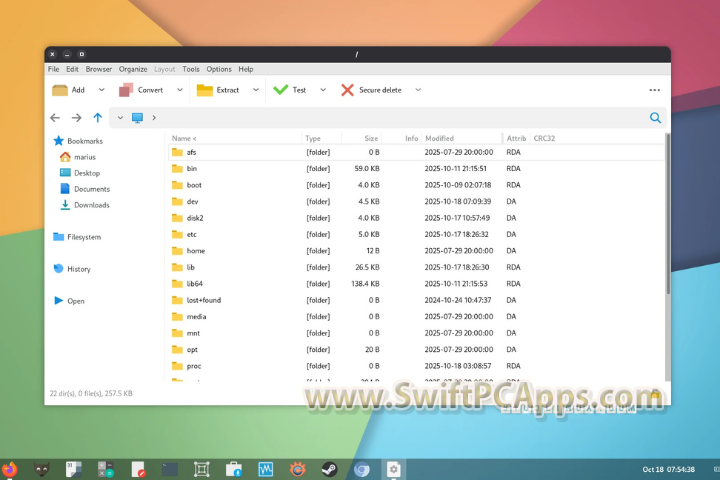This screenshot has width=720, height=480.
Task: Open Desktop in sidebar
Action: (80, 173)
